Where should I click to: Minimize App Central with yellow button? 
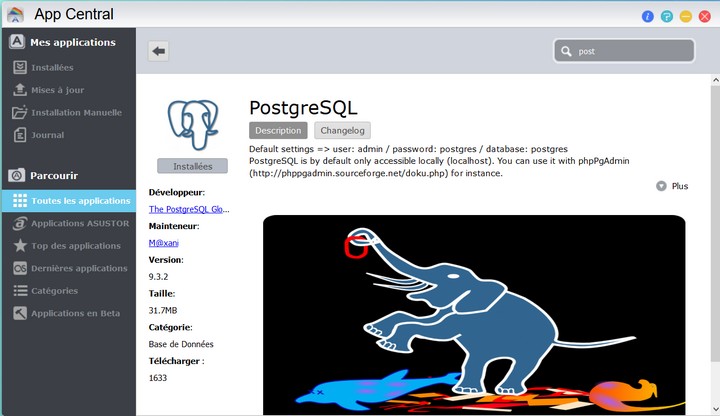686,17
